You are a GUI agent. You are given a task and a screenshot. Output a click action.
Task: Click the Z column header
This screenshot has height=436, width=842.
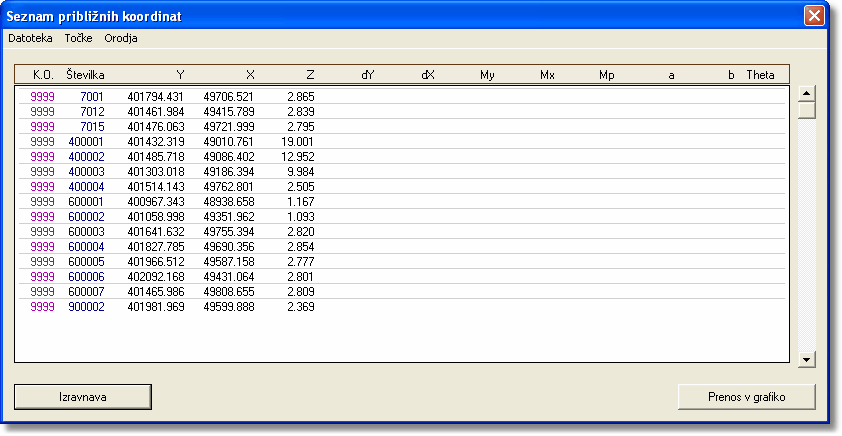(x=310, y=75)
